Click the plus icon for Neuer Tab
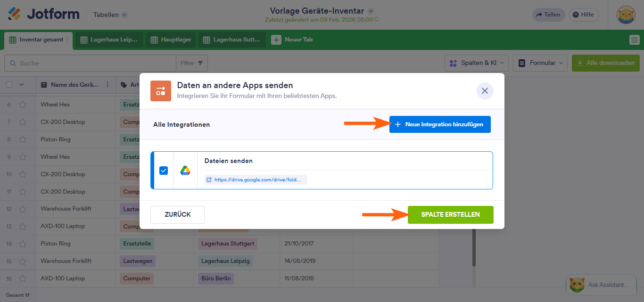Viewport: 644px width, 302px height. [x=276, y=40]
